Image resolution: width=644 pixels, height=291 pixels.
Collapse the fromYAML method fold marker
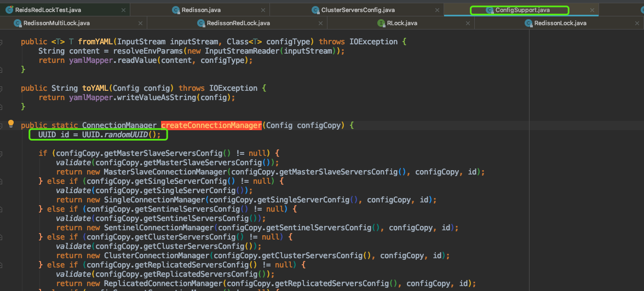tap(2, 42)
